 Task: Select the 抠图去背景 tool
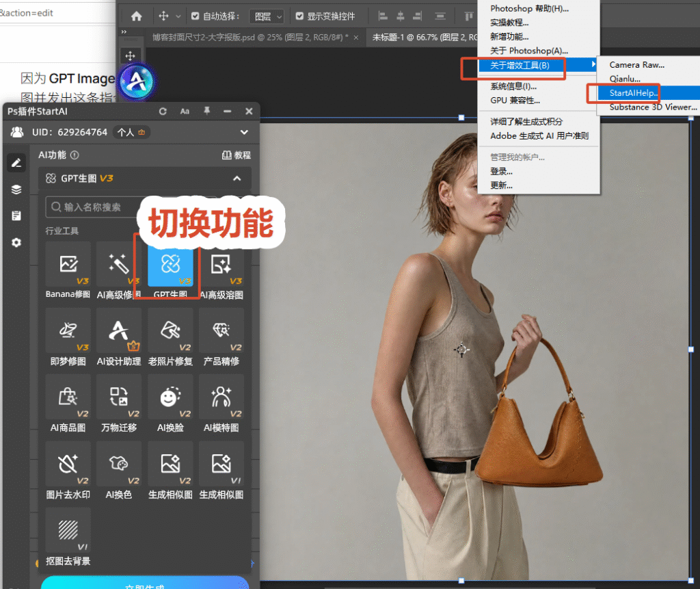68,537
